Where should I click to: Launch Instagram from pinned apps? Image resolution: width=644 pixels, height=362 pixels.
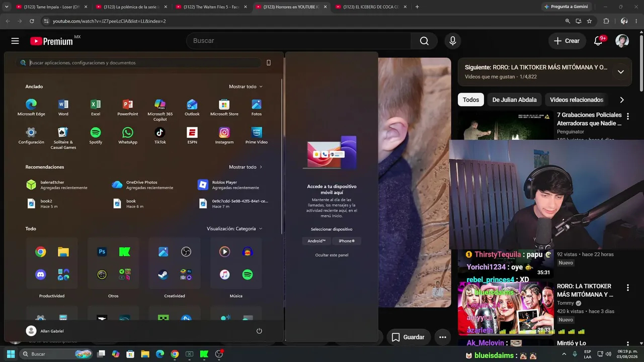[224, 136]
